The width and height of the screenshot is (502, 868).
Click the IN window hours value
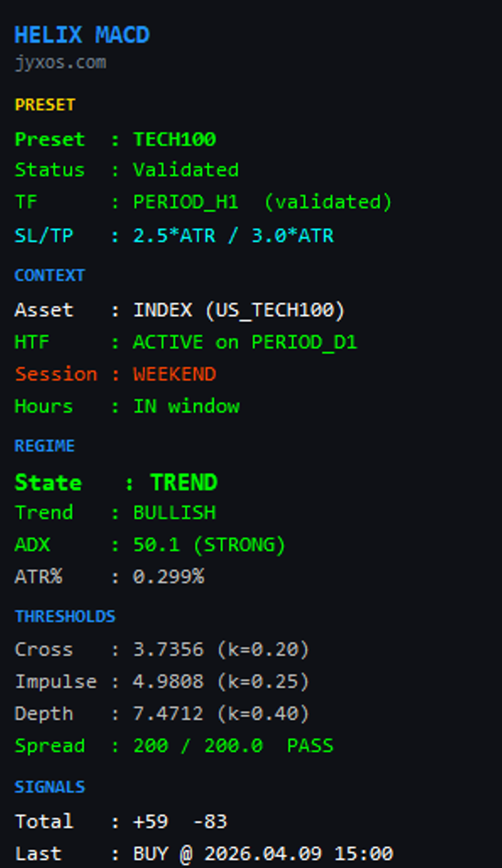coord(186,406)
